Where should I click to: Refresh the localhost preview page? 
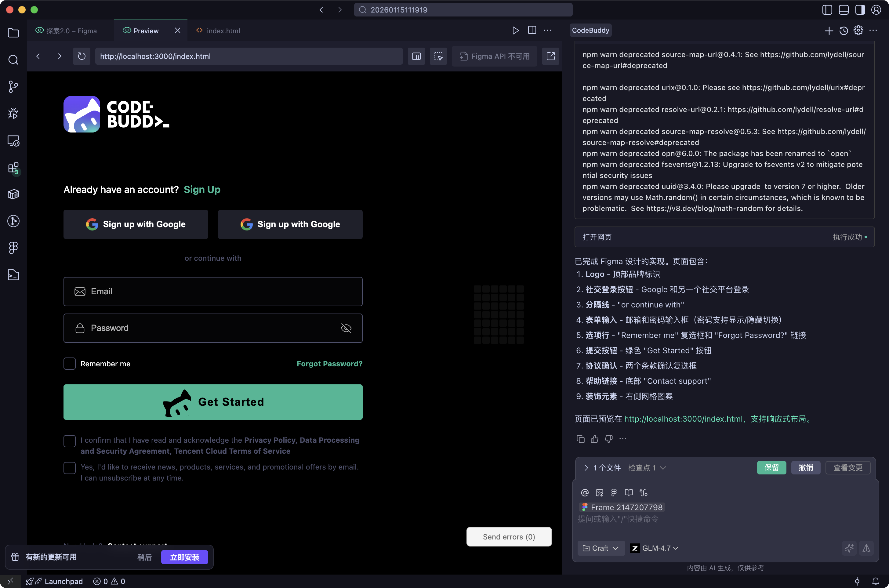(82, 56)
